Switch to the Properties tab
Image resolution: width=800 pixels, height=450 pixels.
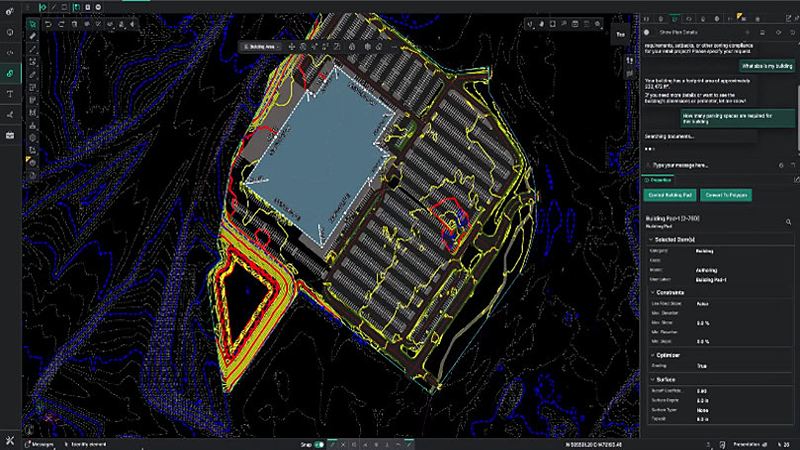[x=656, y=179]
